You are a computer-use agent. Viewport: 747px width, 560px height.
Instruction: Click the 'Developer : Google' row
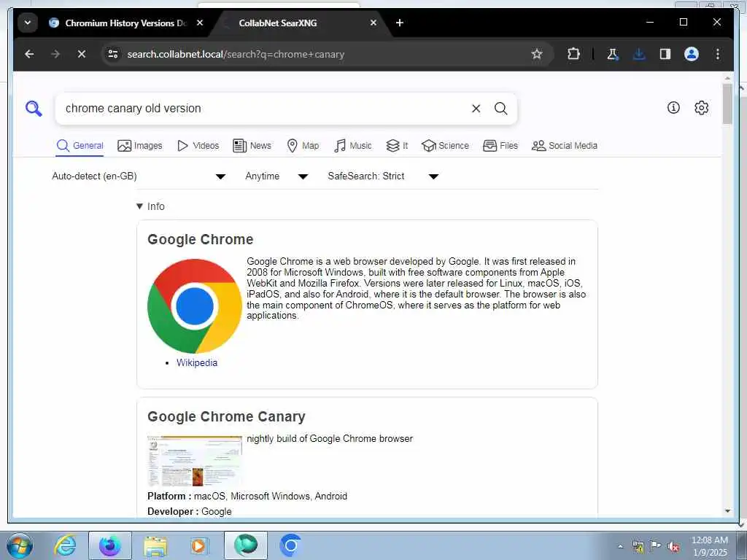190,511
